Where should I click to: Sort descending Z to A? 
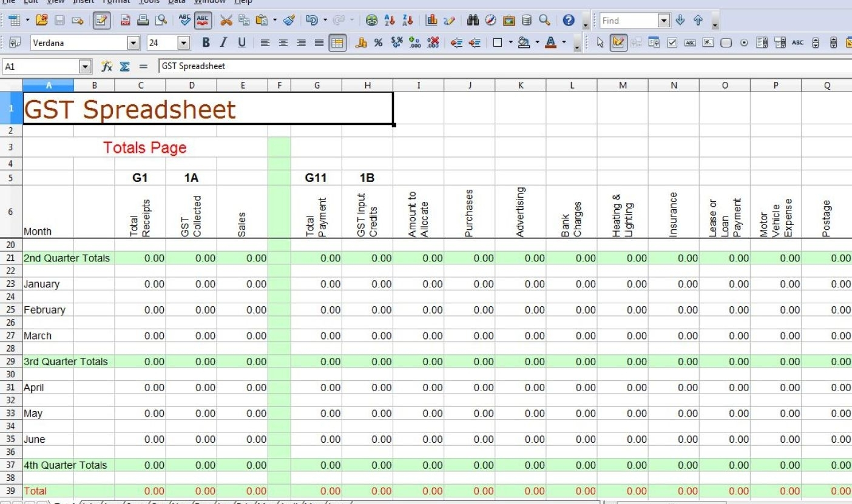coord(407,21)
